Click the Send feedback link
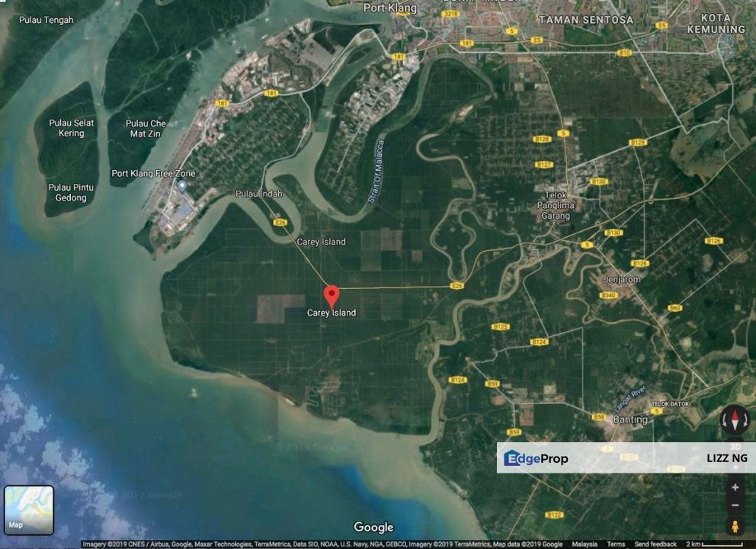The width and height of the screenshot is (756, 549). (x=655, y=544)
